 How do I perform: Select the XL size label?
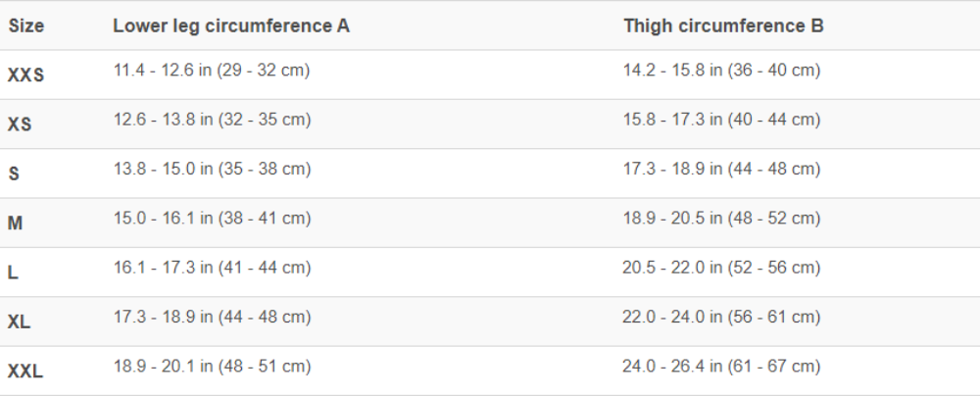(20, 322)
